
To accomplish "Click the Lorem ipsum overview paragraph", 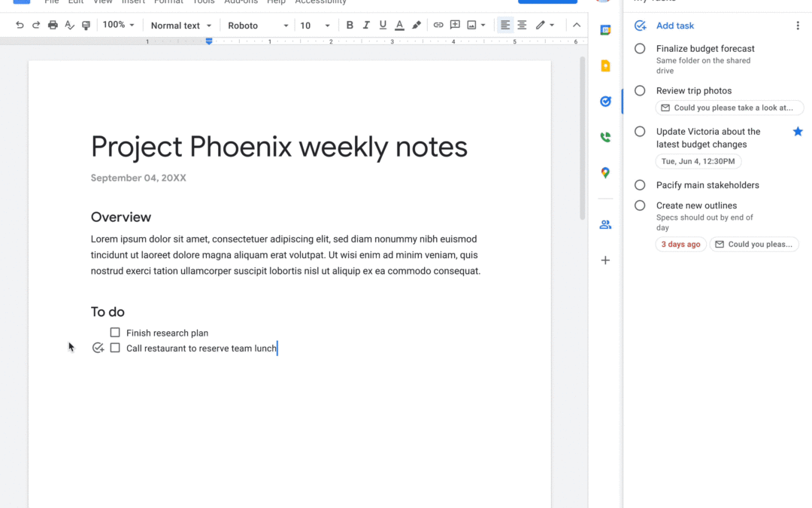I will point(286,255).
